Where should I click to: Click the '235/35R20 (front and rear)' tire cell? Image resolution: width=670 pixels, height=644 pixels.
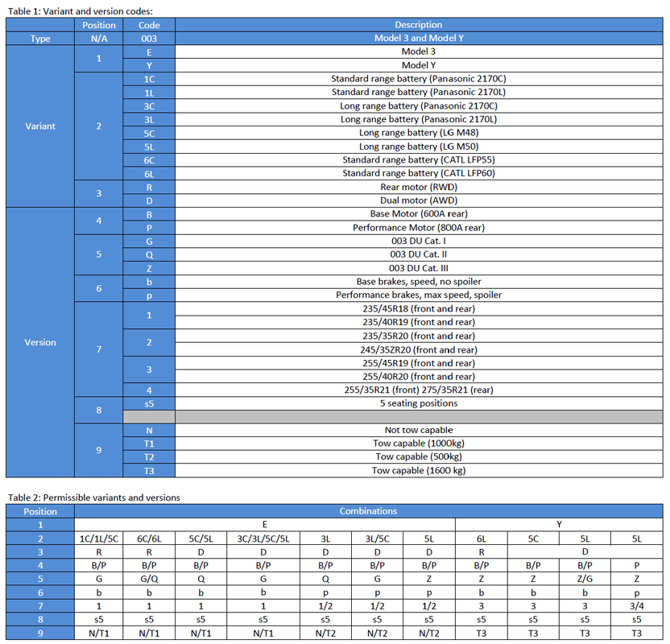tap(419, 336)
